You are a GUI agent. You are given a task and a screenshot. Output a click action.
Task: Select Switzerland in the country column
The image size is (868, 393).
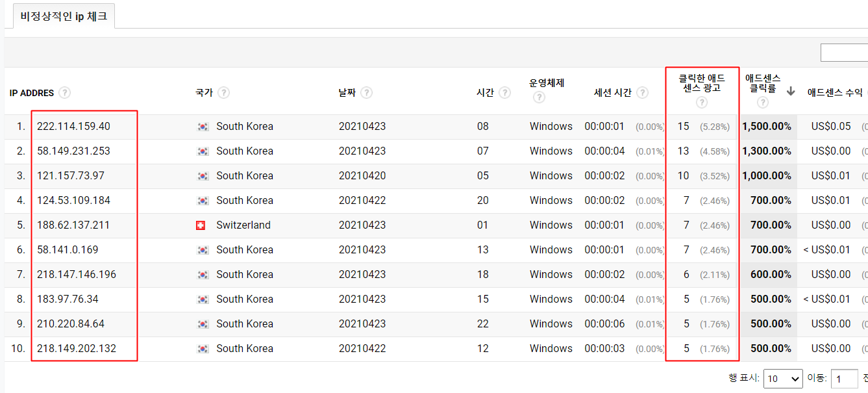tap(245, 225)
